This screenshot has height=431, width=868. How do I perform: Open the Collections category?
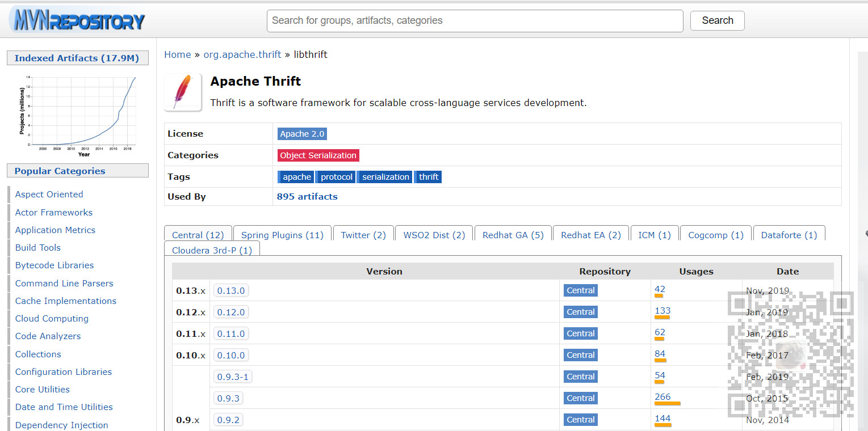38,354
